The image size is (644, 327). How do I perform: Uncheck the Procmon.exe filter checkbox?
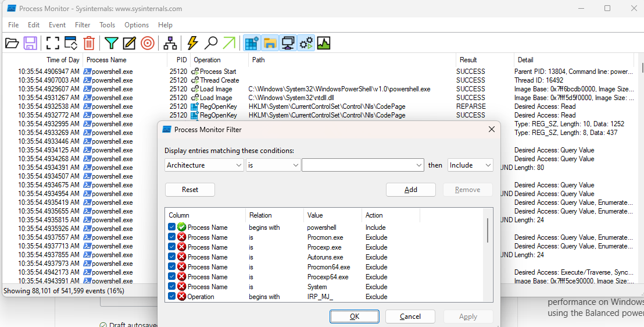pyautogui.click(x=171, y=237)
